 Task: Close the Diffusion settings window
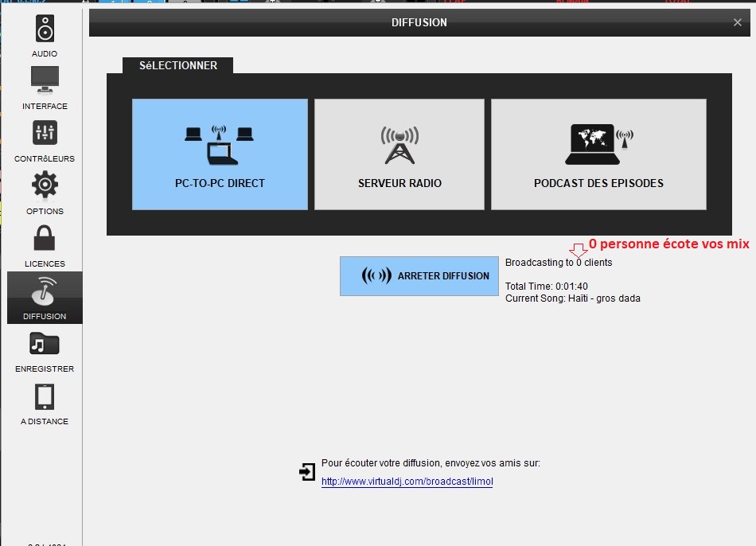pos(738,23)
